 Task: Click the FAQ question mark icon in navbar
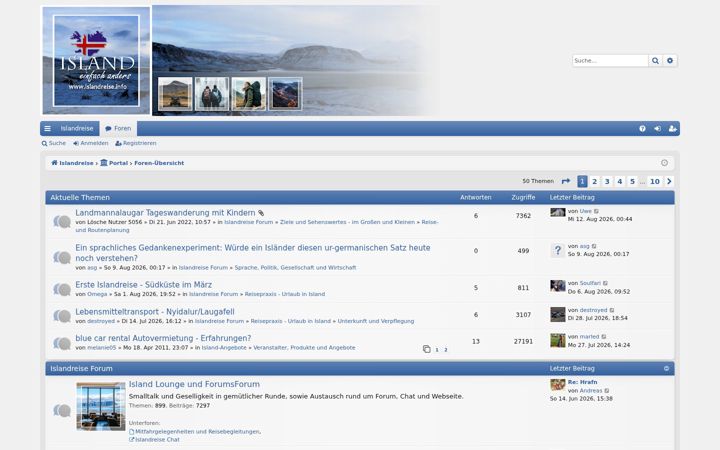point(642,129)
